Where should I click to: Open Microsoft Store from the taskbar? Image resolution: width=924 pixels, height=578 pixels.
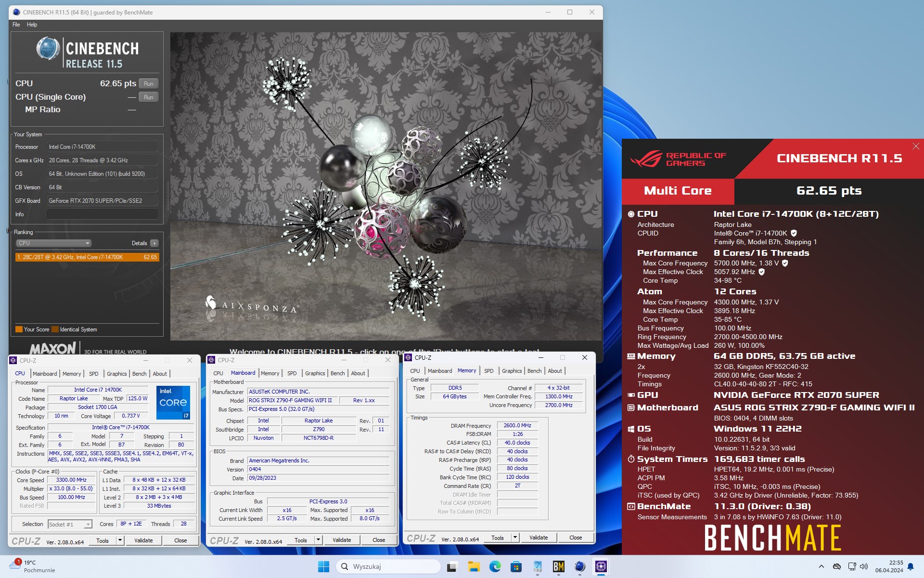[516, 566]
